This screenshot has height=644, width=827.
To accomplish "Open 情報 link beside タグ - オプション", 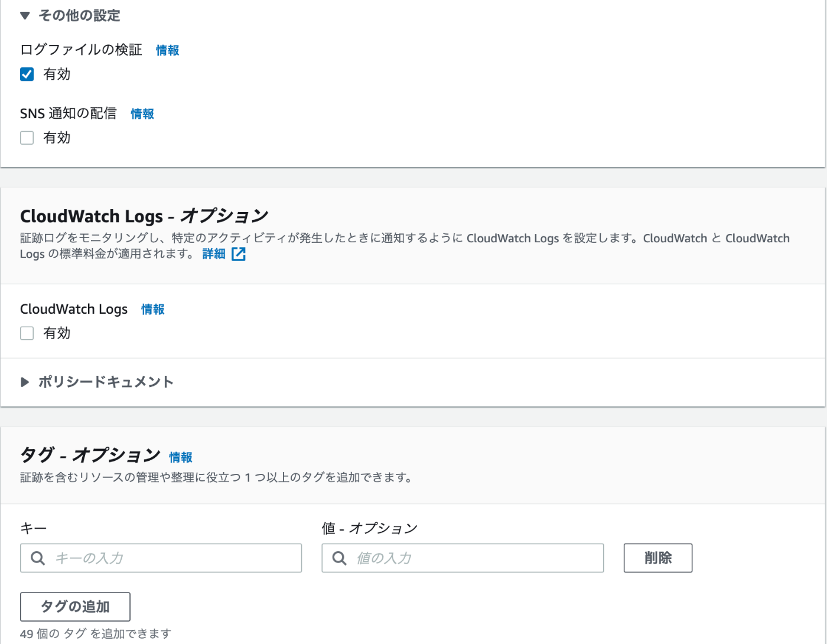I will click(181, 457).
